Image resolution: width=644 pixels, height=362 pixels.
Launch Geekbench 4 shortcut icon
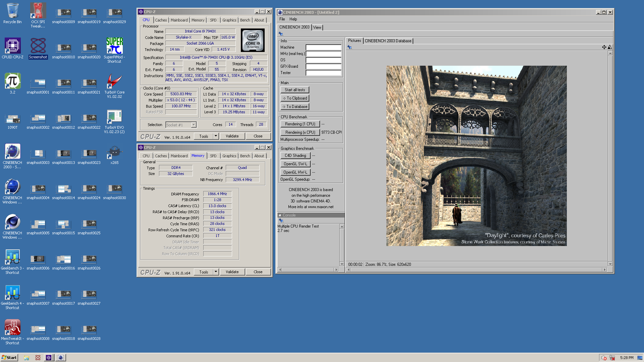(x=12, y=297)
